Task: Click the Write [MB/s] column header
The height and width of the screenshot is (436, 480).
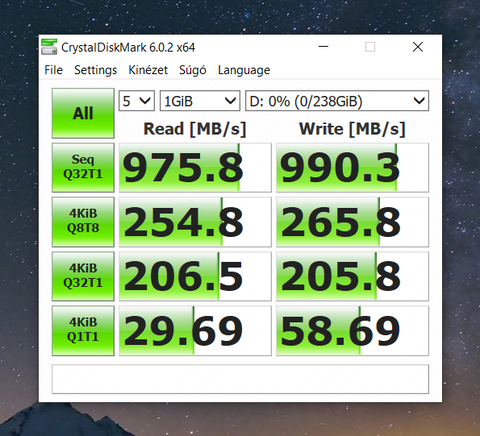Action: [352, 129]
